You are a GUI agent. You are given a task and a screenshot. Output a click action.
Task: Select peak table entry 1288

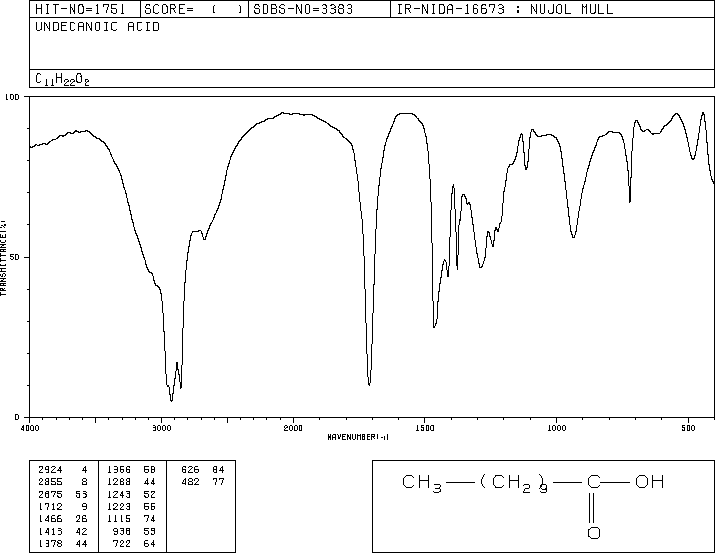119,482
